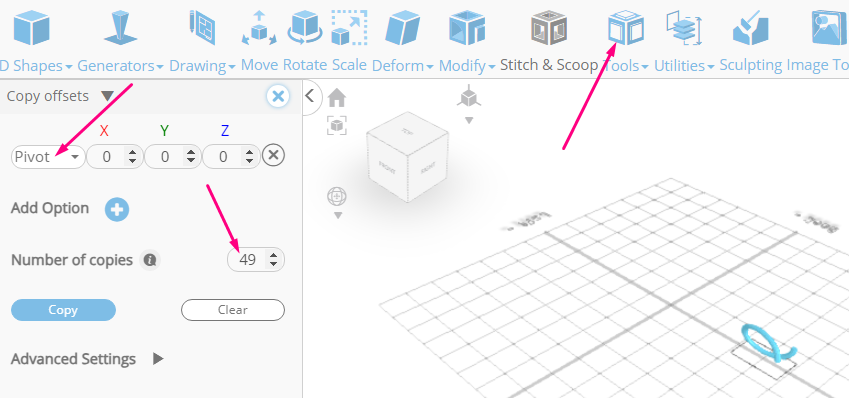Select the Rotate tool icon
The height and width of the screenshot is (398, 849).
tap(305, 27)
